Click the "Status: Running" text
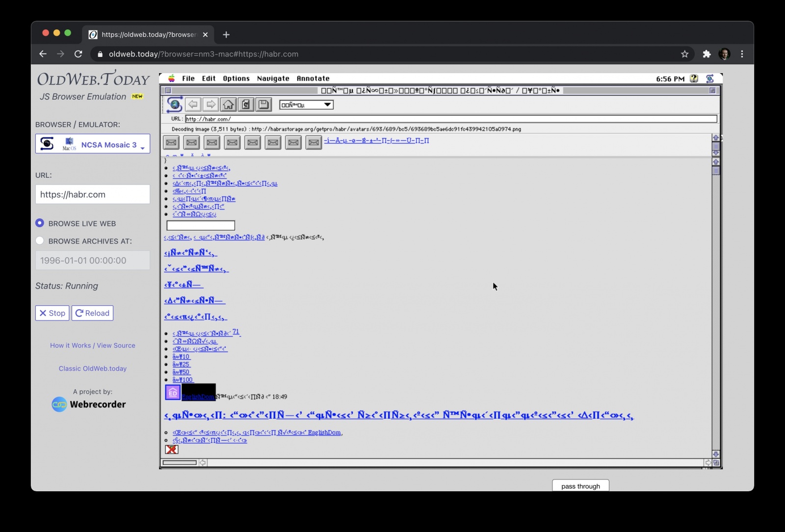 67,286
